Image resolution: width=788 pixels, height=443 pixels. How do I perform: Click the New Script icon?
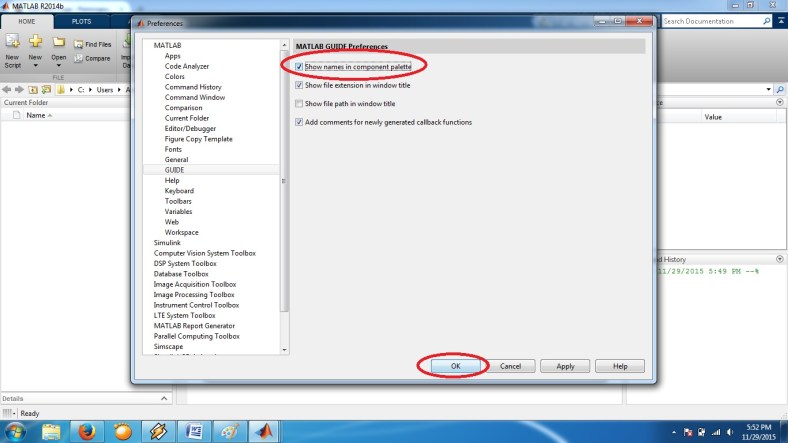(x=12, y=42)
